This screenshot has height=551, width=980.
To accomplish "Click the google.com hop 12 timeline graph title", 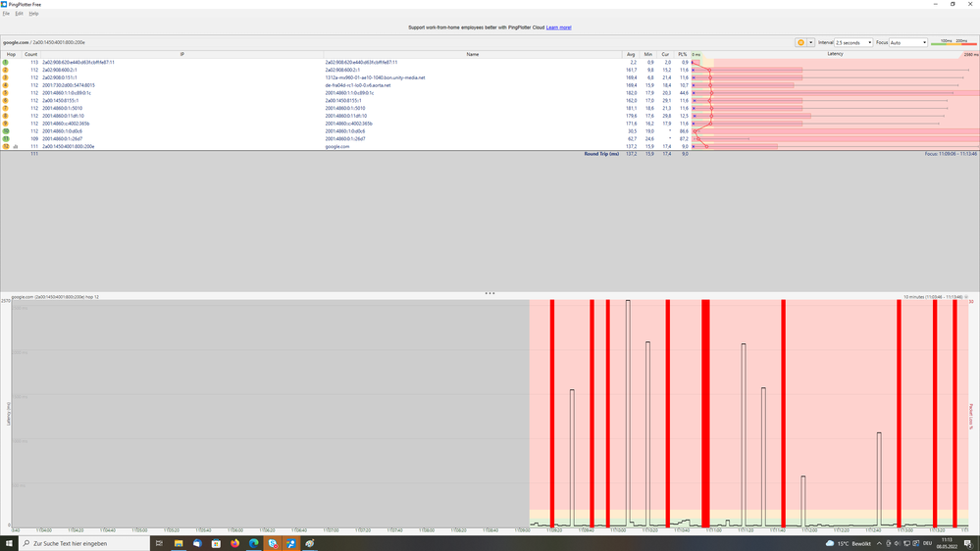I will point(55,297).
